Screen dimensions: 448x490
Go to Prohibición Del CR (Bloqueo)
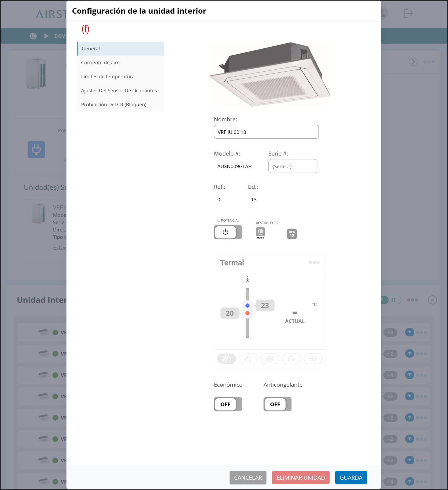(114, 105)
